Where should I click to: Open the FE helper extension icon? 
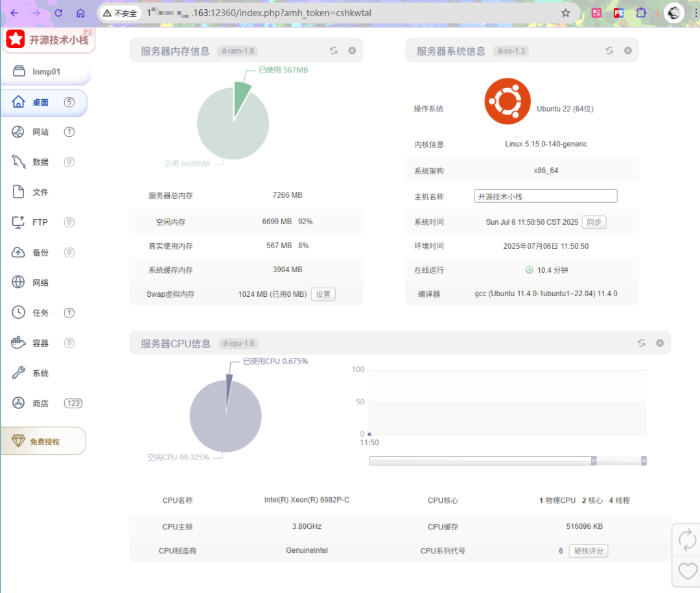618,13
